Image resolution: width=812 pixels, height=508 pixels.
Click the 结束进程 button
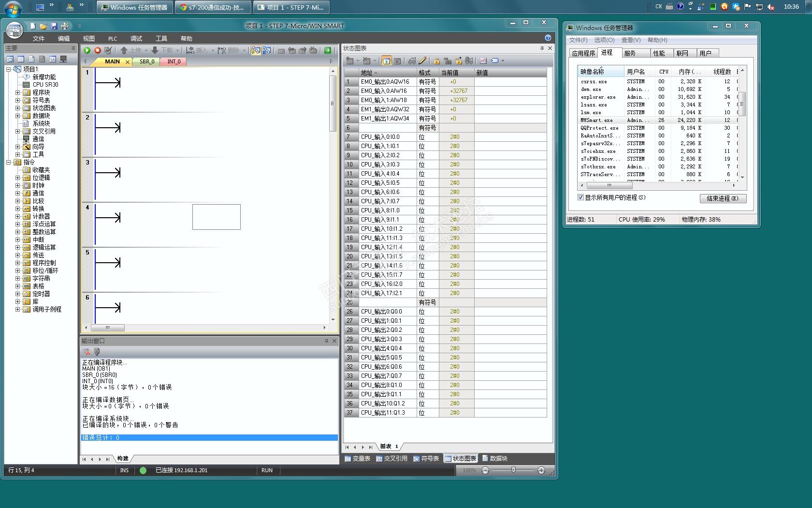pos(723,198)
